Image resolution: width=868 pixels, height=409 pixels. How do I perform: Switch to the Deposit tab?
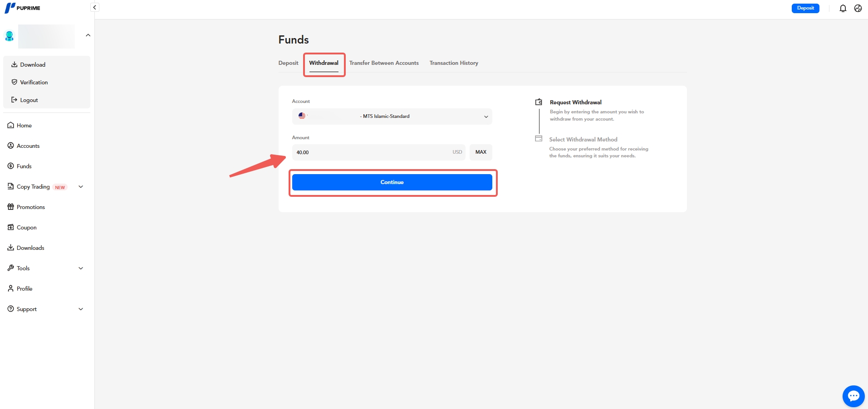point(288,63)
